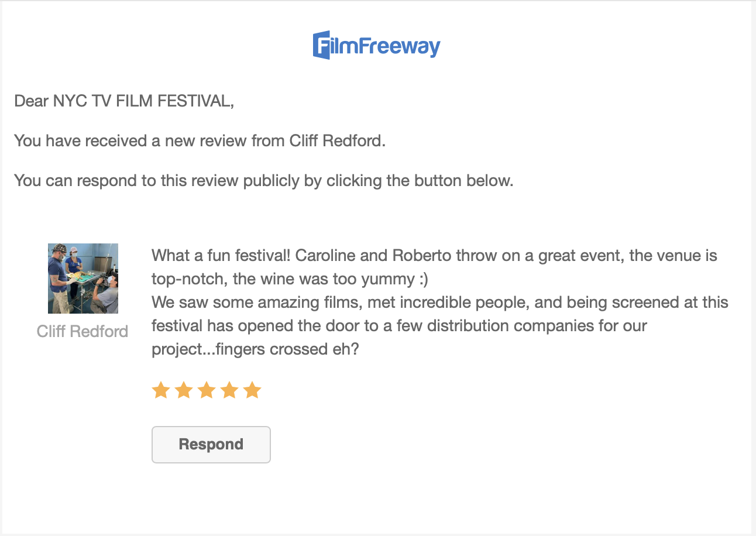The image size is (756, 536).
Task: Click the fifth gold rating star
Action: [252, 390]
